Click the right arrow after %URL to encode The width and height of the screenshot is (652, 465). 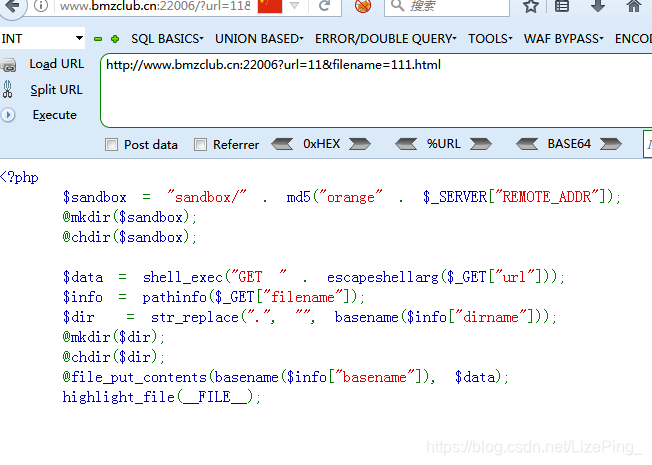point(481,144)
